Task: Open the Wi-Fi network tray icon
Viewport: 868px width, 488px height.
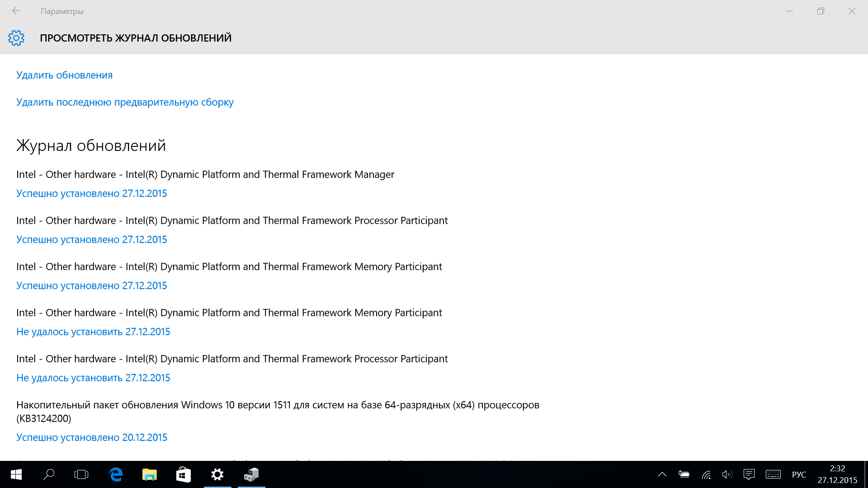Action: 706,474
